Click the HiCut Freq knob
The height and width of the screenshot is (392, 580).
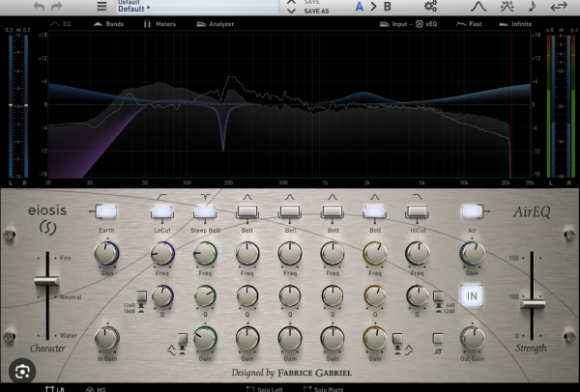point(417,254)
